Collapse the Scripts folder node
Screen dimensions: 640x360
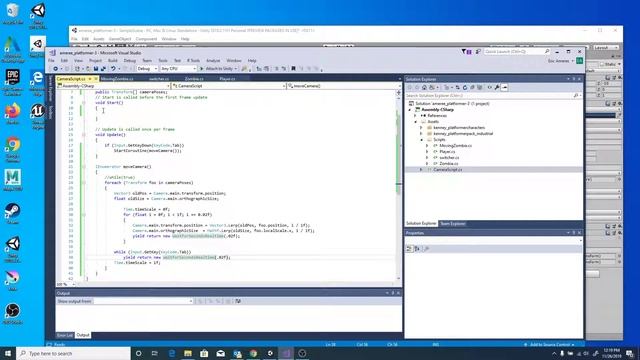click(x=422, y=140)
